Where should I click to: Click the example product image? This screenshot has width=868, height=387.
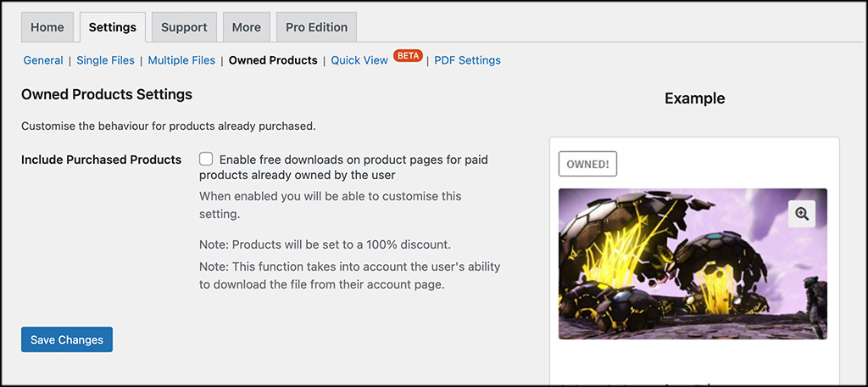[x=693, y=264]
